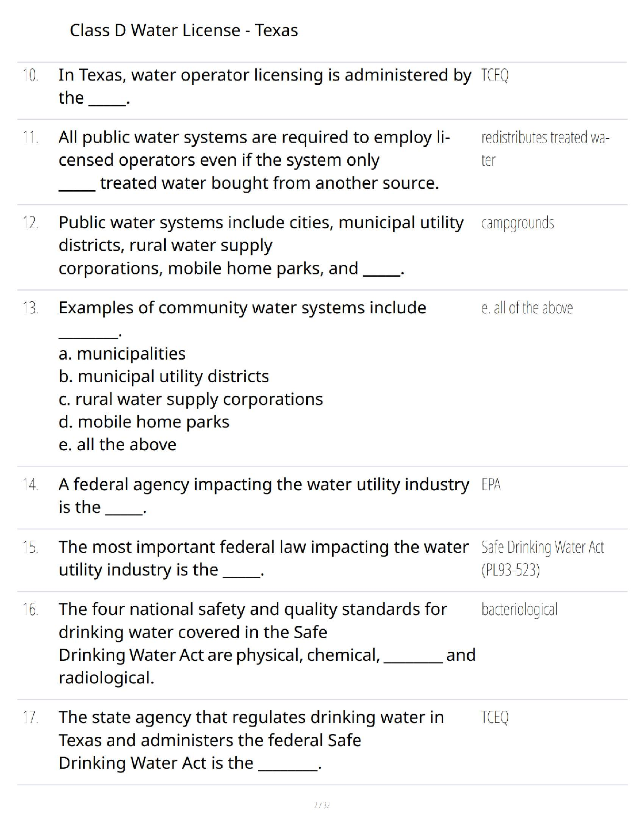Choose option 'c. rural water supply corporations'
This screenshot has width=644, height=834.
pyautogui.click(x=190, y=400)
